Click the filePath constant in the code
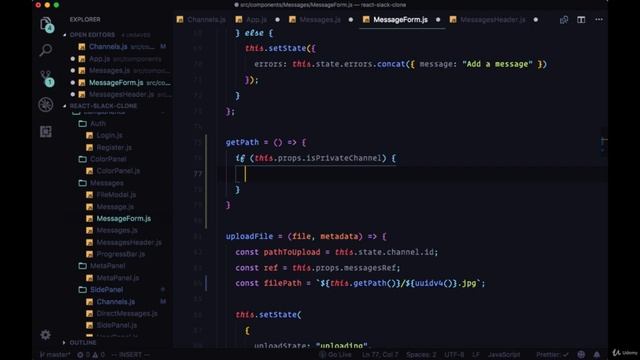Viewport: 640px width, 360px height. pyautogui.click(x=282, y=283)
